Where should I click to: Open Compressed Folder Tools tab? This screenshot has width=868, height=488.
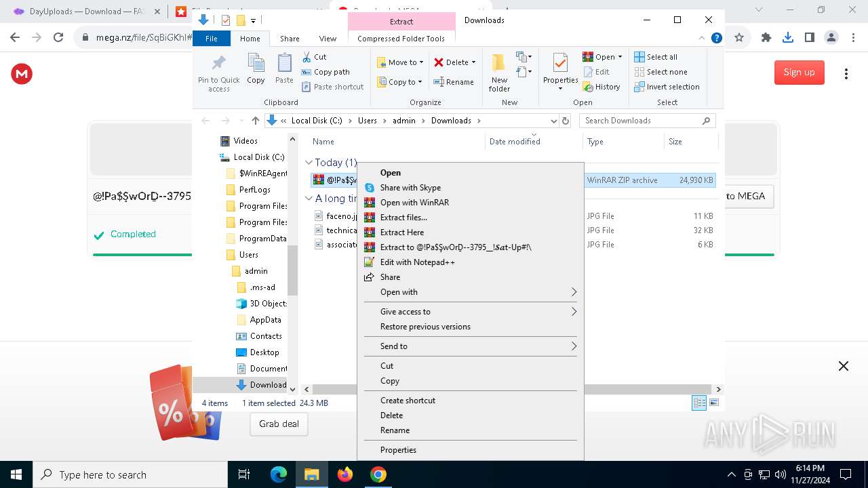[401, 39]
